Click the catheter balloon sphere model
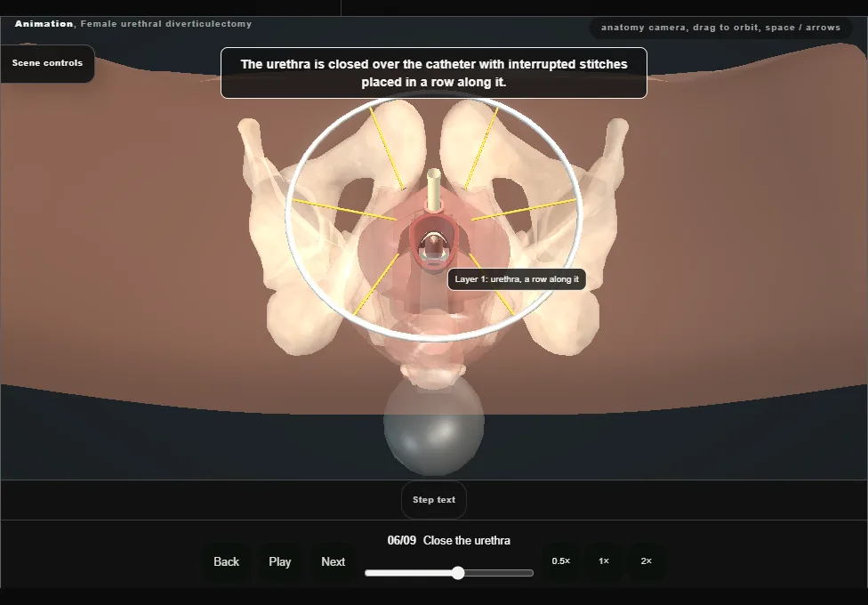This screenshot has height=605, width=868. (x=434, y=423)
